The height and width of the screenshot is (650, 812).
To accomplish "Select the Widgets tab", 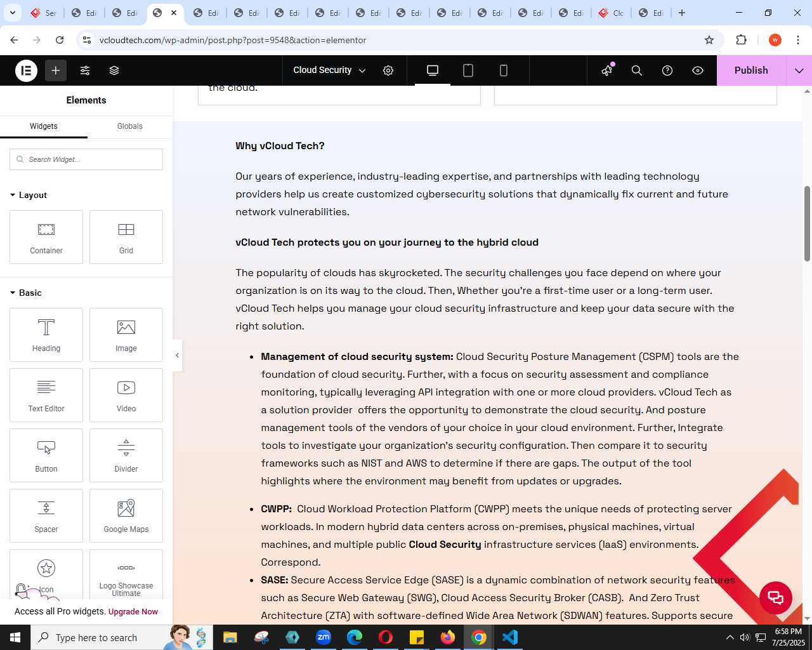I will point(44,126).
